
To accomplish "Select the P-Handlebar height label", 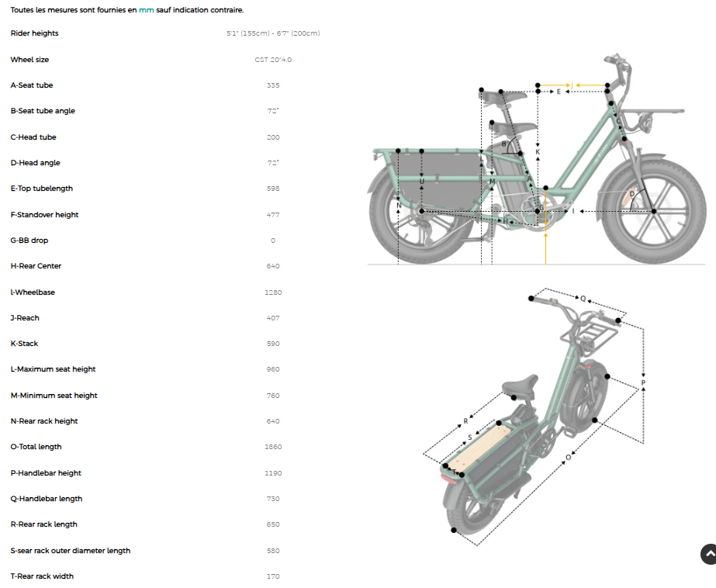I will pos(43,473).
